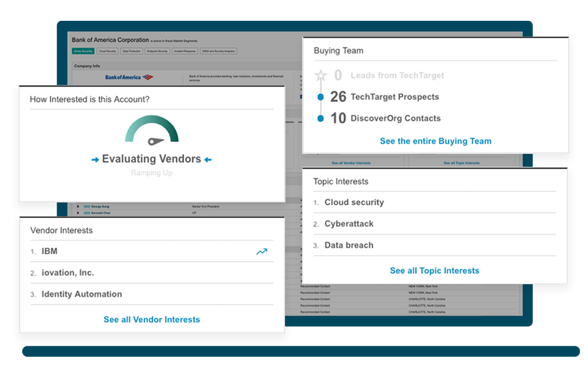Open the Data Protection segment tab
588x366 pixels.
click(131, 51)
